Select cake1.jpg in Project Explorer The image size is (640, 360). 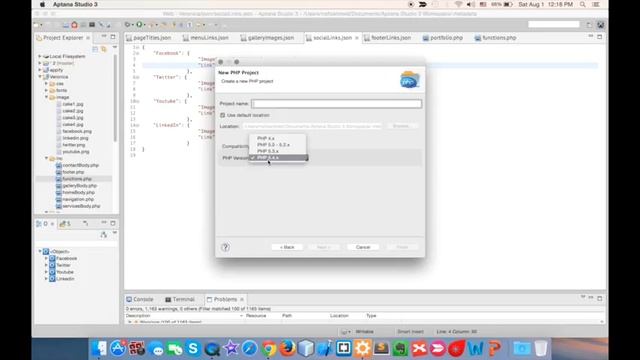(x=70, y=104)
